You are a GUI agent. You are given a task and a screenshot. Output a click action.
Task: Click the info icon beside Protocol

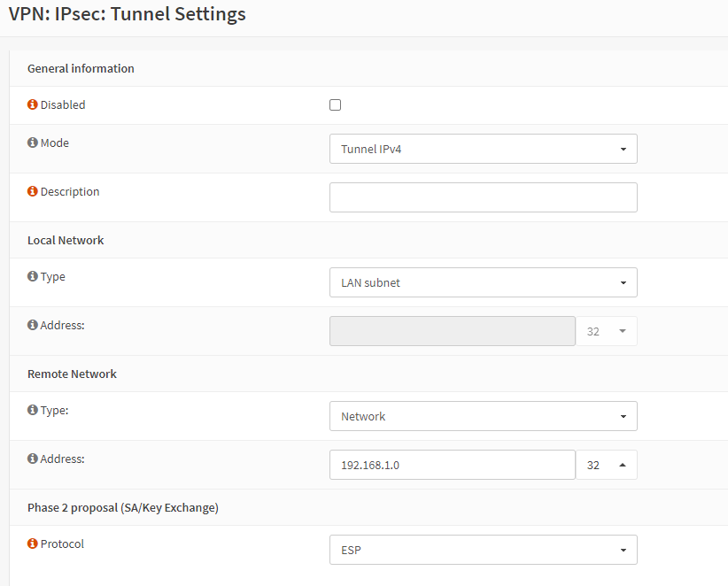(x=33, y=544)
